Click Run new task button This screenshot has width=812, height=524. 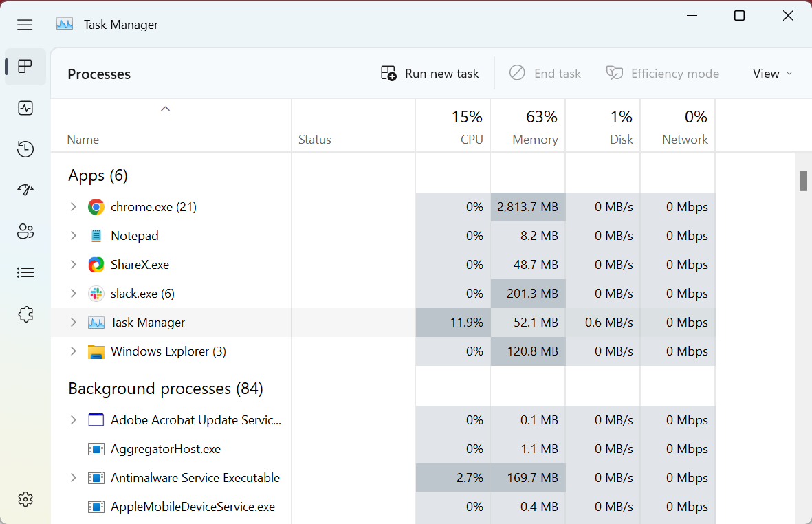(429, 74)
